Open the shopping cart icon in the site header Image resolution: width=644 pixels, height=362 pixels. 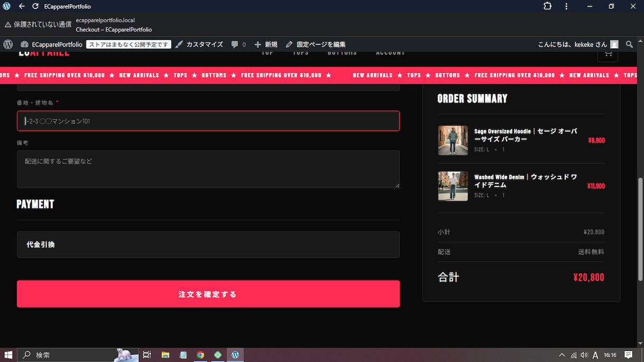pos(608,53)
